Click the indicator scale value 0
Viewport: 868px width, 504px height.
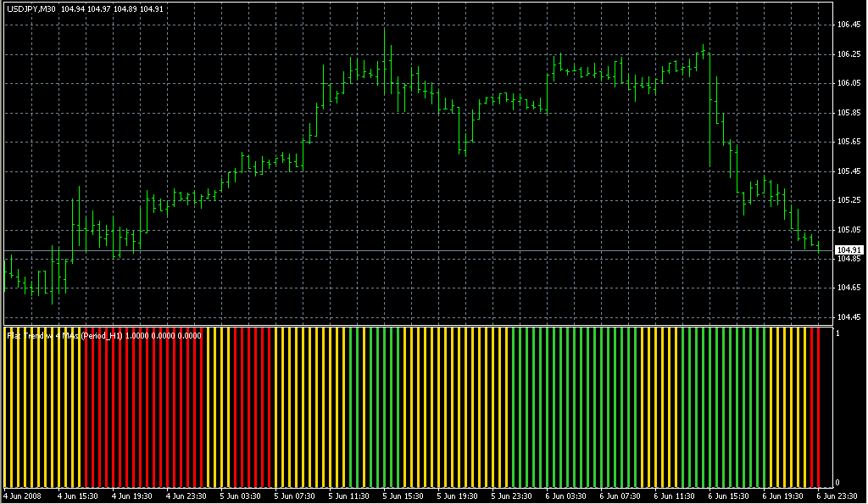tap(837, 483)
